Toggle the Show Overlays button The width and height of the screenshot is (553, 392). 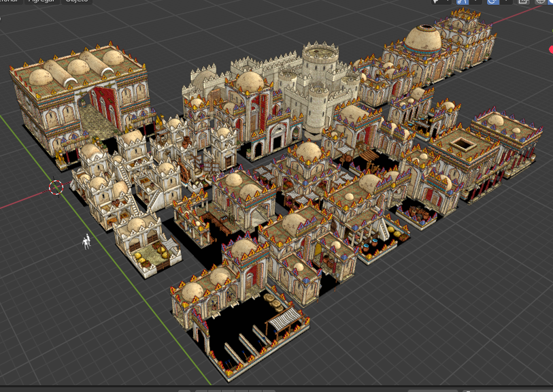pyautogui.click(x=492, y=1)
